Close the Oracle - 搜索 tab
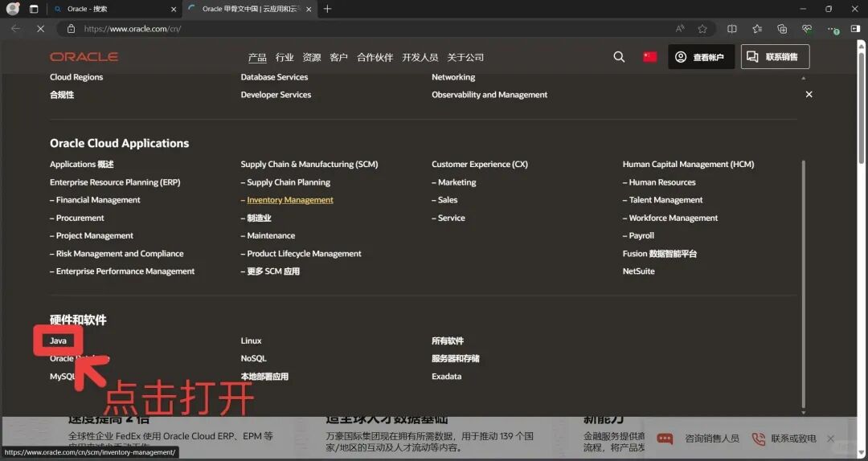The height and width of the screenshot is (461, 868). 174,9
